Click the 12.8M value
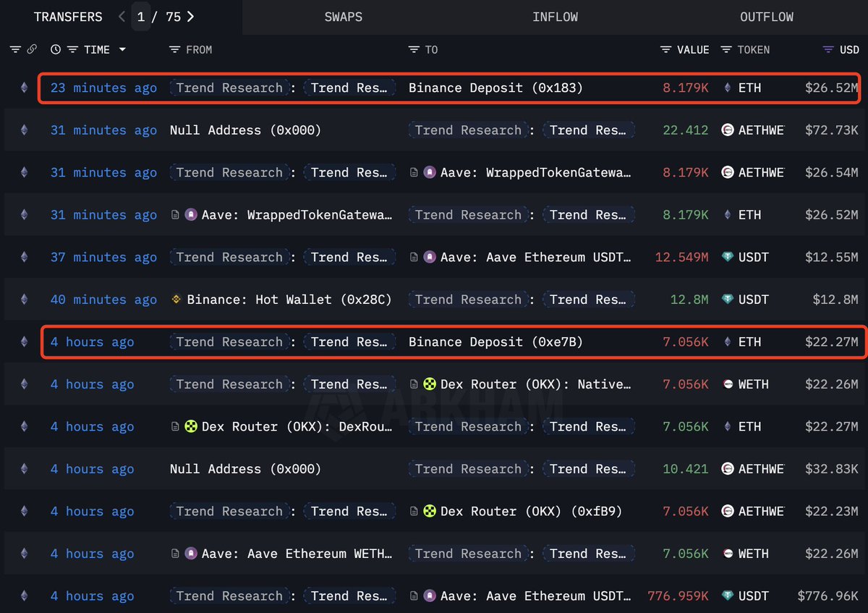 (x=689, y=300)
